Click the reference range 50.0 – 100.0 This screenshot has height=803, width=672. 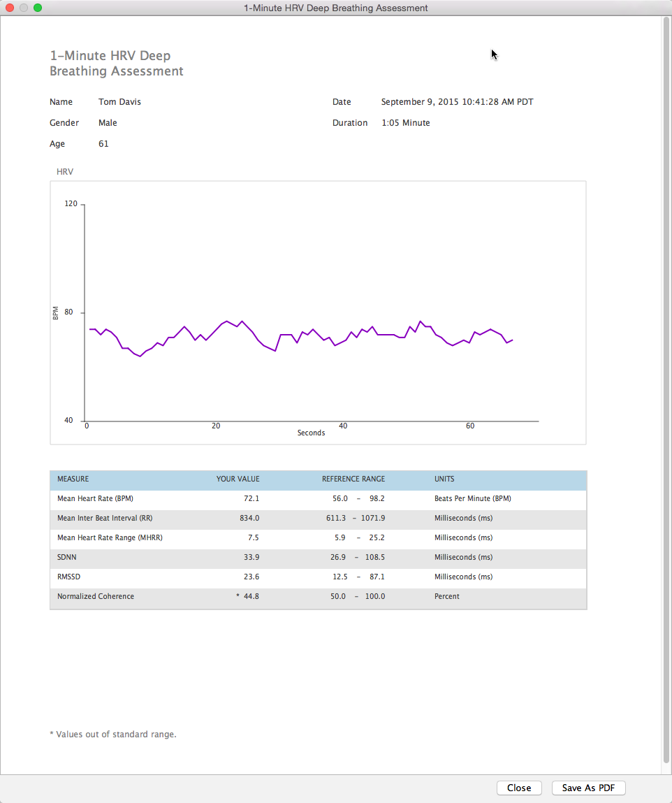tap(357, 596)
